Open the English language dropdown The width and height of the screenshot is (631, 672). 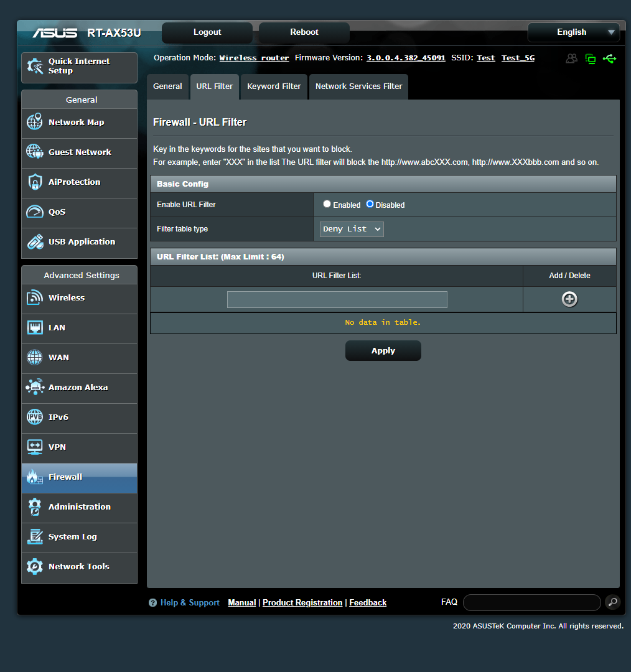coord(574,32)
